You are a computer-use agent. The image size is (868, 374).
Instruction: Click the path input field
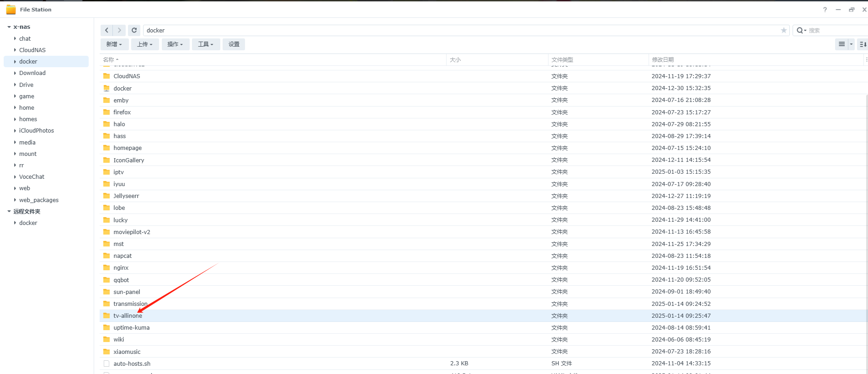click(457, 30)
